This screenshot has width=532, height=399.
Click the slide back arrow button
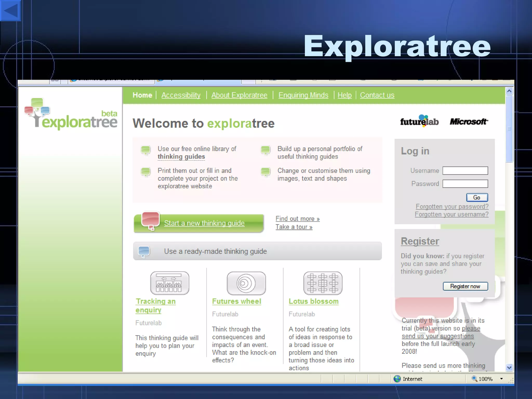[x=10, y=10]
